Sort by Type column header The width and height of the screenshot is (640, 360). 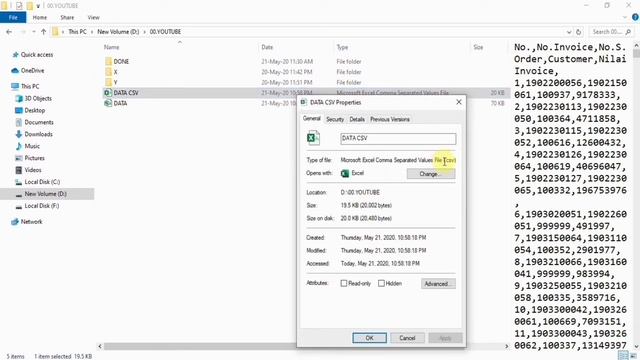pos(342,47)
